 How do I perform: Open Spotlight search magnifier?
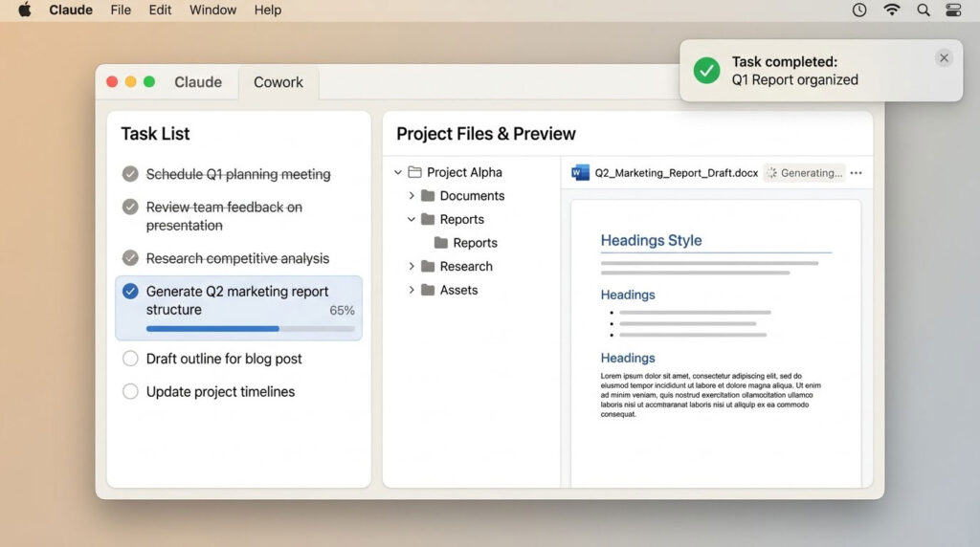click(x=924, y=10)
